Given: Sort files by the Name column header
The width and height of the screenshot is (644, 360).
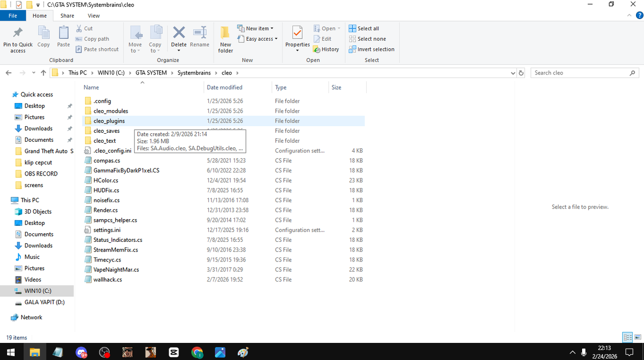Looking at the screenshot, I should point(142,87).
